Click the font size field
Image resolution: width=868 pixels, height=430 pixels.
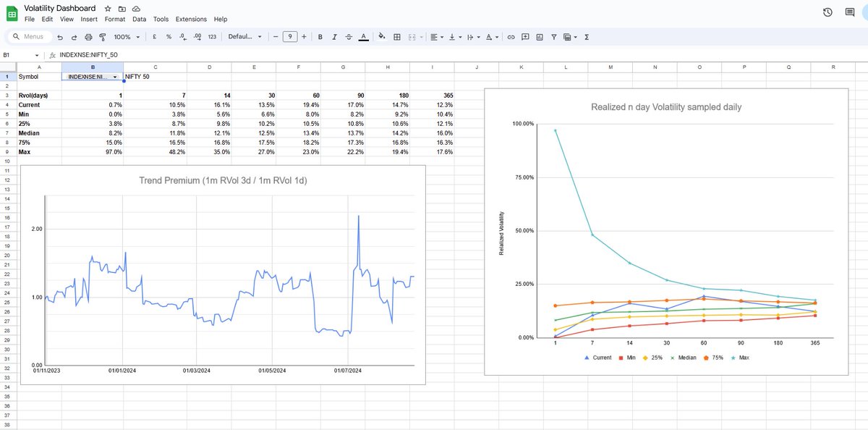click(x=290, y=37)
